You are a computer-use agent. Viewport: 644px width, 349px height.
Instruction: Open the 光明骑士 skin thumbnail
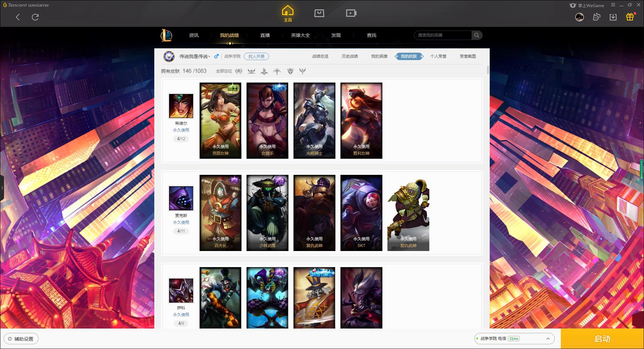tap(314, 120)
